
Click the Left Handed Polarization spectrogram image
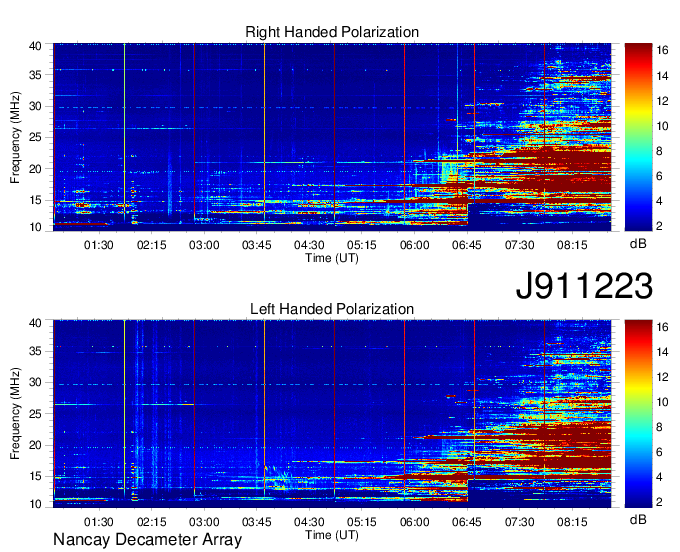(x=332, y=414)
